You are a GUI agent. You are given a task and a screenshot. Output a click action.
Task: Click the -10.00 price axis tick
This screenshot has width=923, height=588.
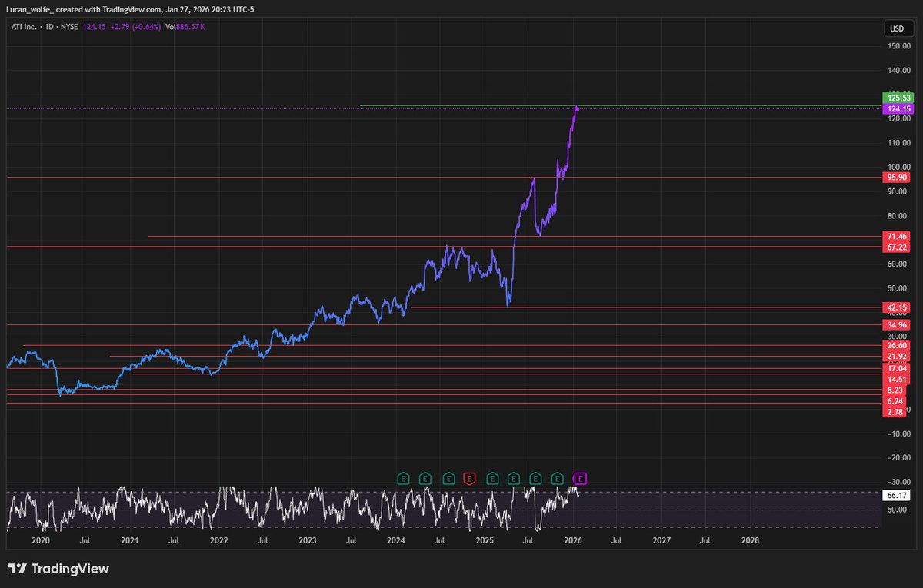point(899,434)
